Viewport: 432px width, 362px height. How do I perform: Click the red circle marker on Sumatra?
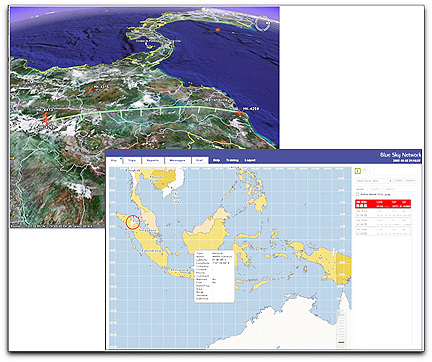tap(133, 222)
